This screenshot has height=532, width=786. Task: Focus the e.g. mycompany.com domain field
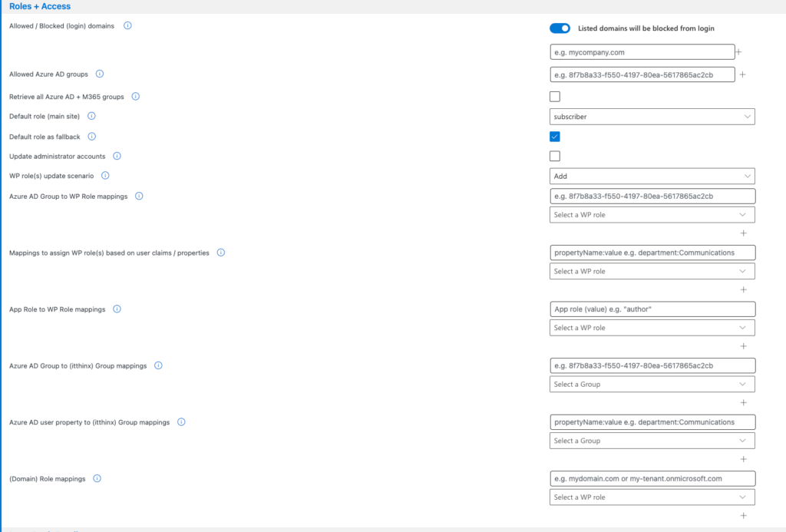[x=642, y=52]
